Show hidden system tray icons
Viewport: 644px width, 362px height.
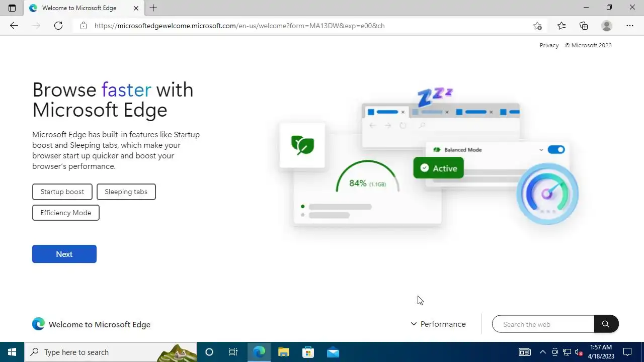[542, 352]
